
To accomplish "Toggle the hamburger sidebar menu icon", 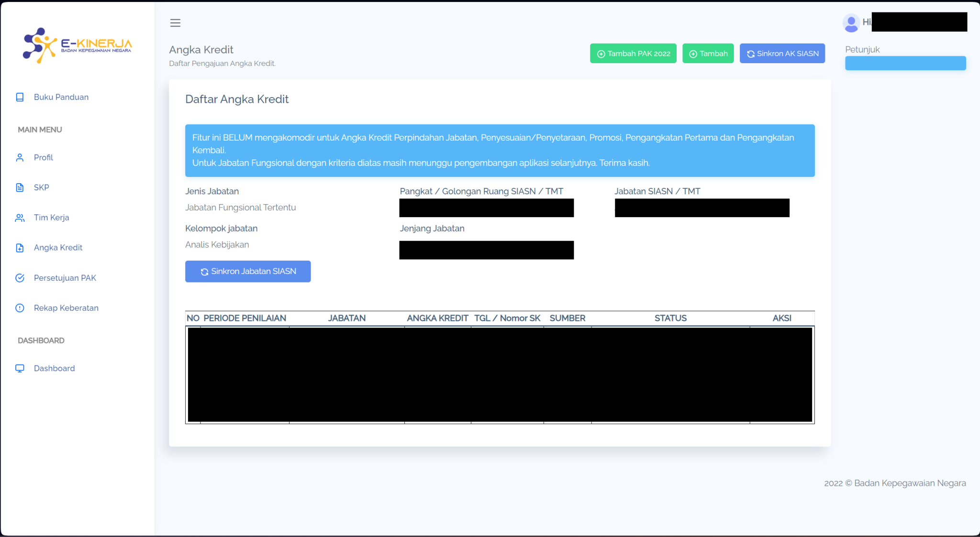I will point(175,23).
